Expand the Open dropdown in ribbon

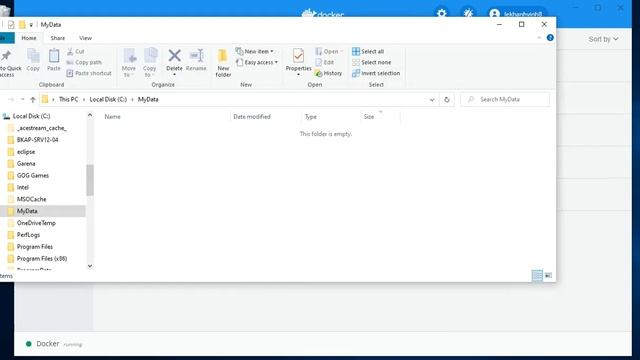(x=329, y=51)
